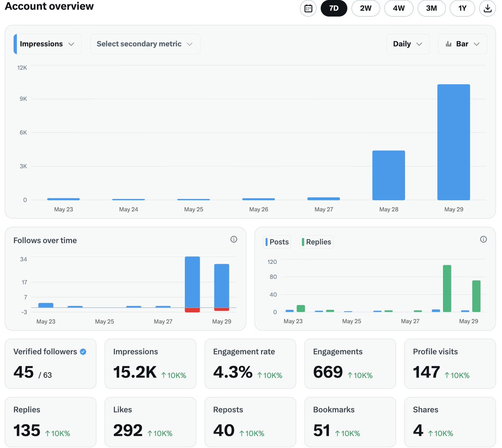This screenshot has height=448, width=502.
Task: Select the 4W time range
Action: tap(399, 8)
